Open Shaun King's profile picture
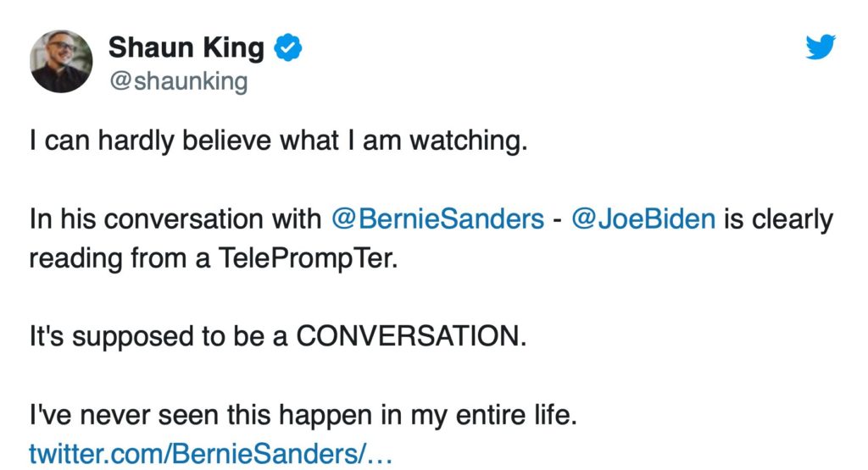868x470 pixels. (x=61, y=61)
